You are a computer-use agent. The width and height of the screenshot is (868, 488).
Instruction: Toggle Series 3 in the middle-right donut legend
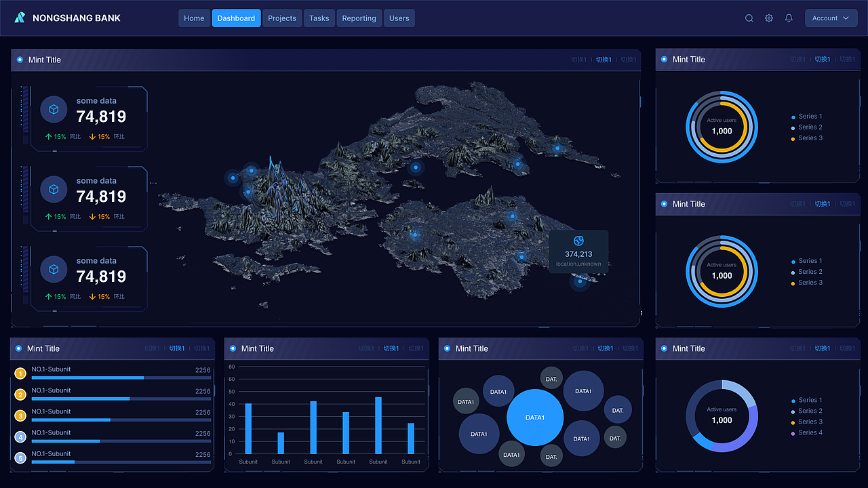click(x=806, y=283)
